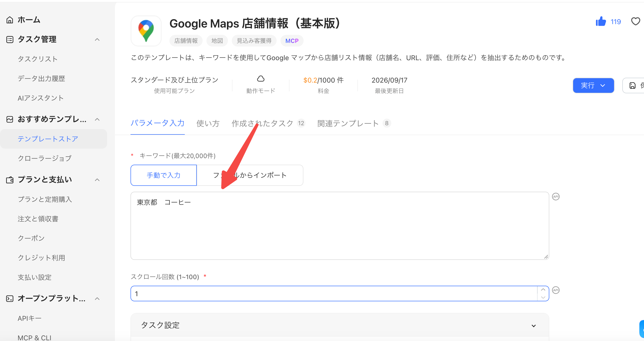
Task: Open the 実行 dropdown button
Action: [593, 85]
